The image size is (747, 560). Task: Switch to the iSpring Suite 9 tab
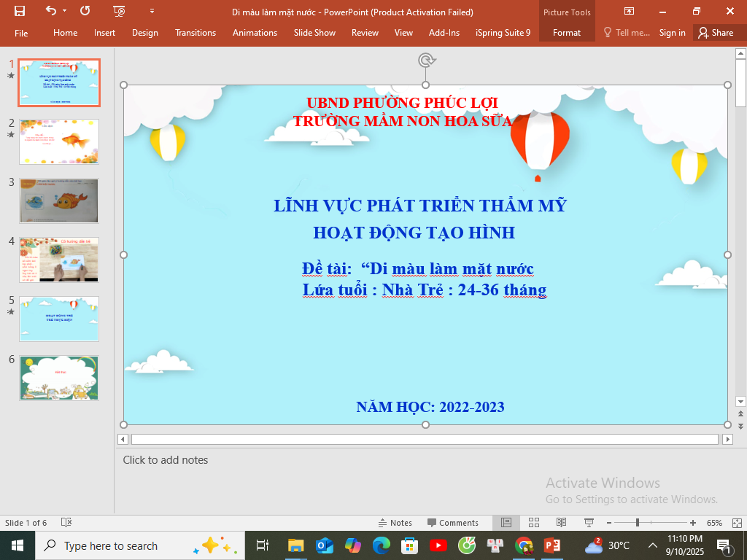(503, 33)
